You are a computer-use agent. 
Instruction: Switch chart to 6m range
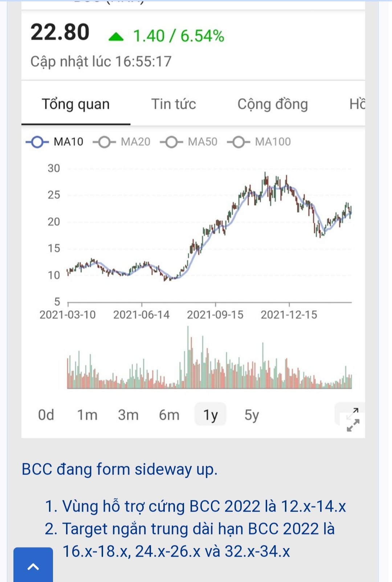pos(169,415)
